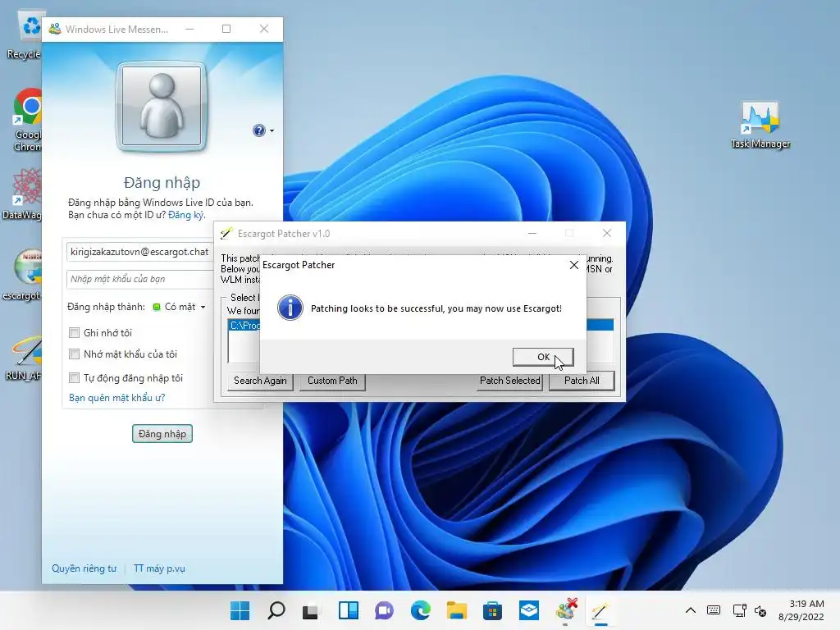Select the Google Chrome desktop shortcut
Screen dimensions: 840x630
pyautogui.click(x=27, y=120)
